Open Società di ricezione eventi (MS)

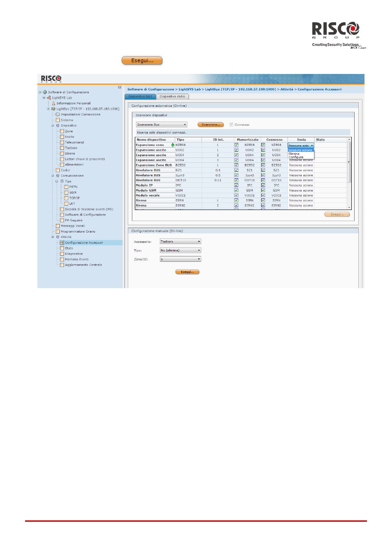point(89,209)
